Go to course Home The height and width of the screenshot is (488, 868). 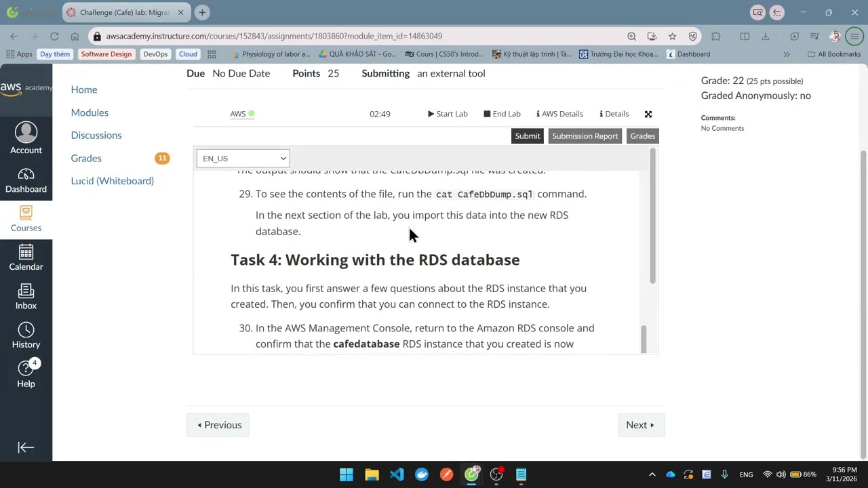pos(84,89)
